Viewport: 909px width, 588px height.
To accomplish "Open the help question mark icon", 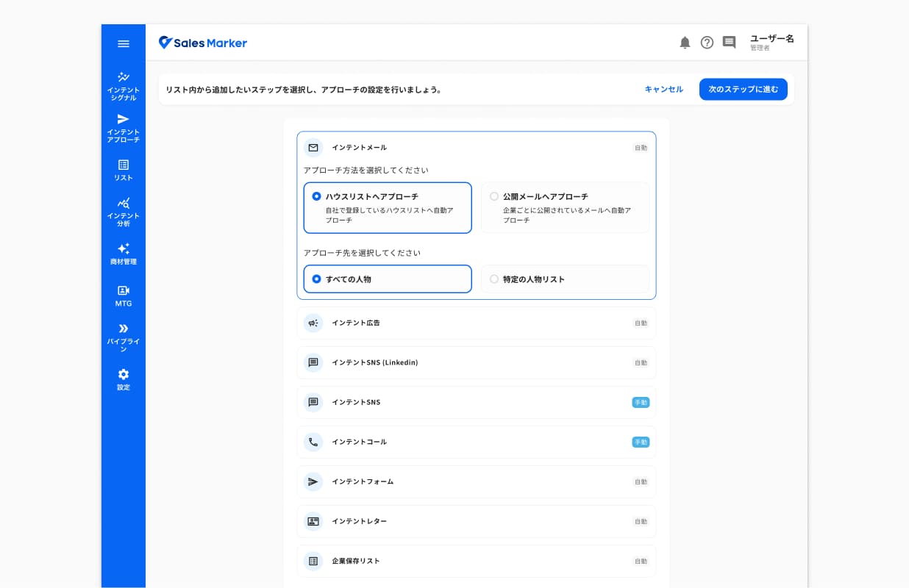I will pyautogui.click(x=707, y=43).
